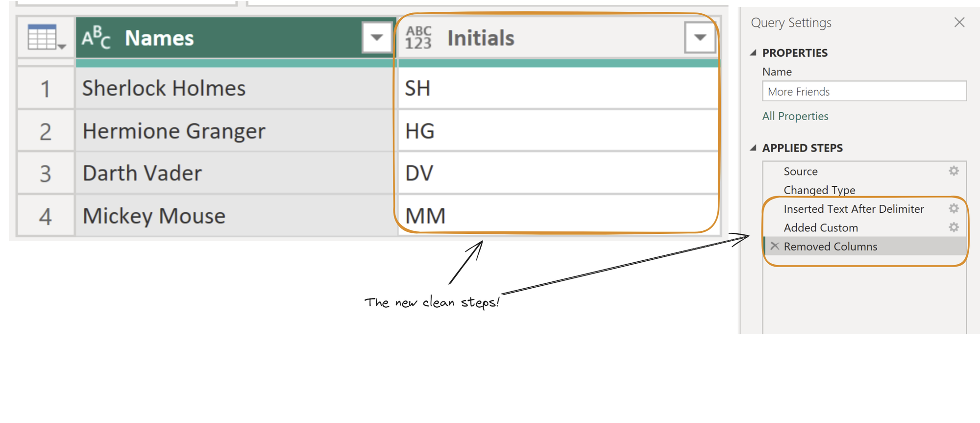Open the Source step settings gear
Viewport: 980px width, 423px height.
[x=954, y=171]
